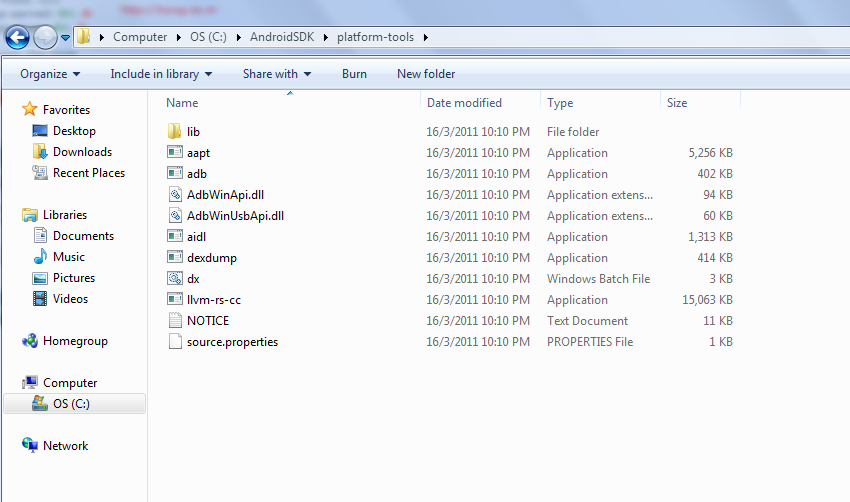Open the Organize dropdown menu

click(x=50, y=74)
